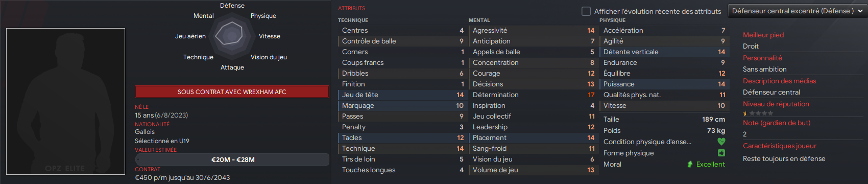Image resolution: width=868 pixels, height=184 pixels.
Task: Click the Caractéristiques joueur heading
Action: [x=779, y=146]
